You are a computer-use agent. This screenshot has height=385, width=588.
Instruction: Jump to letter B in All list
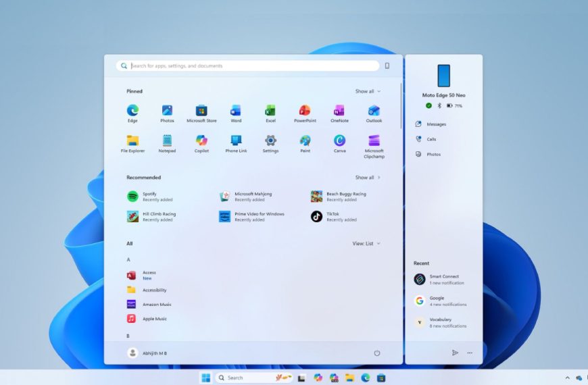pos(128,336)
